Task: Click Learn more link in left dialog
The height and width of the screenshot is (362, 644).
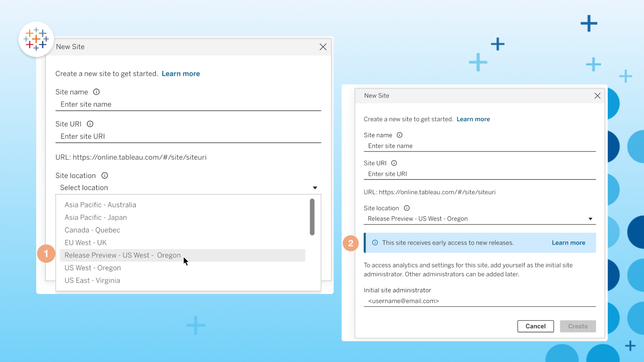Action: point(180,74)
